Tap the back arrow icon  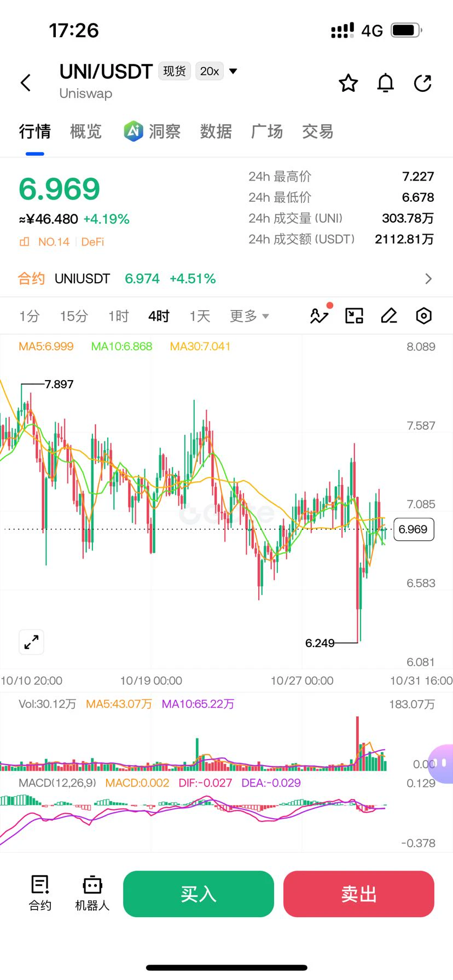click(26, 83)
